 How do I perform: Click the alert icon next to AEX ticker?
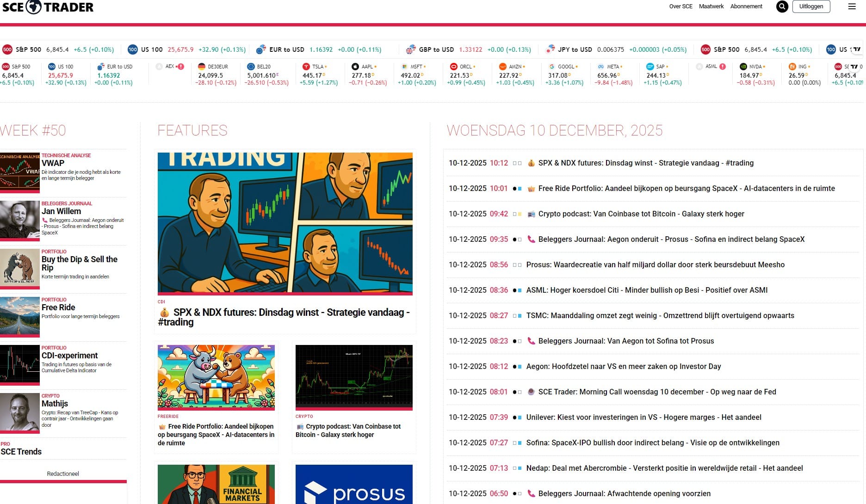[181, 66]
